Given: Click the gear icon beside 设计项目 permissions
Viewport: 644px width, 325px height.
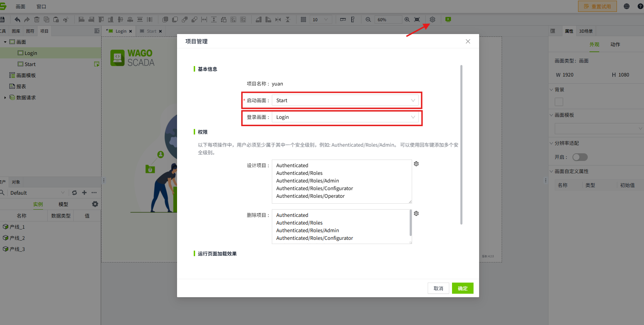Looking at the screenshot, I should (416, 164).
